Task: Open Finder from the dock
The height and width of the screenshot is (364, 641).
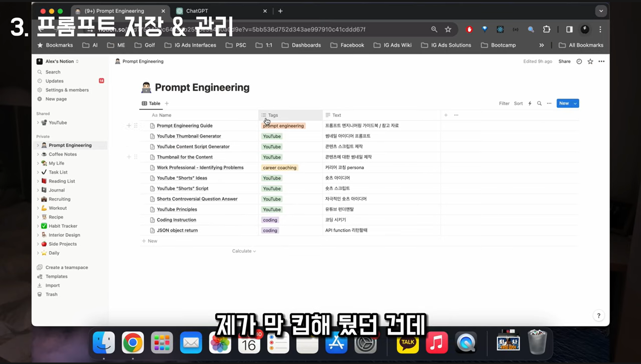Action: (x=104, y=342)
